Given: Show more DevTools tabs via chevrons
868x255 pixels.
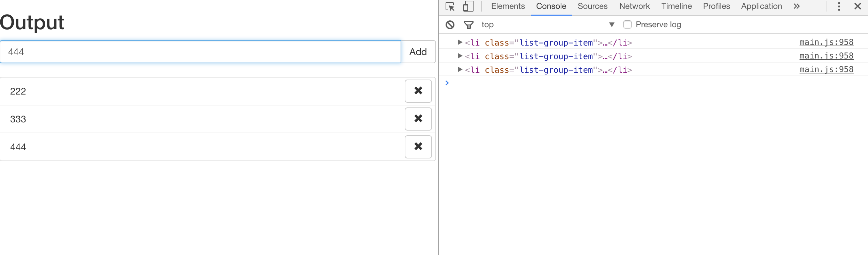Looking at the screenshot, I should click(796, 6).
